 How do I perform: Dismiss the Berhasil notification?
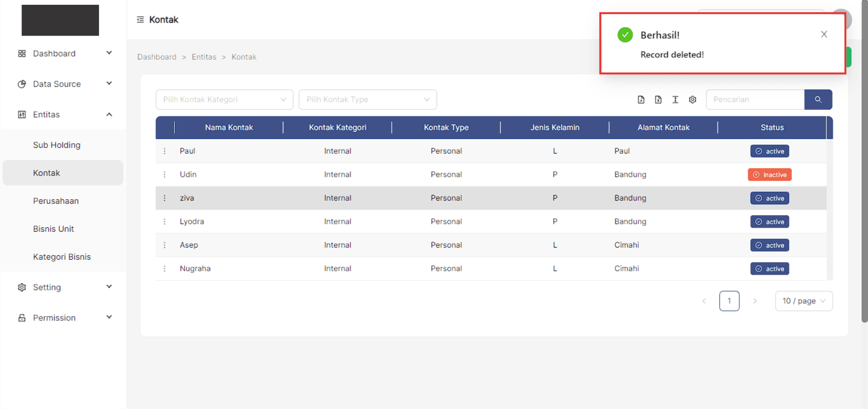pos(824,34)
